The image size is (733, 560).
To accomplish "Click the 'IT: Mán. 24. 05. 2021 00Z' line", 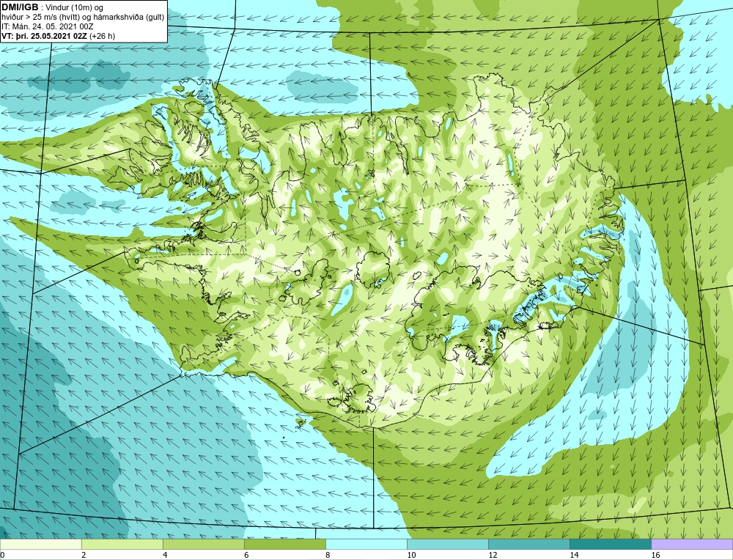I will (47, 26).
